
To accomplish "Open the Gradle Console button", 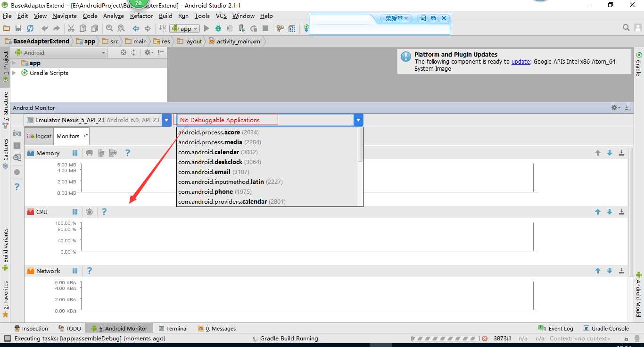I will (x=606, y=328).
